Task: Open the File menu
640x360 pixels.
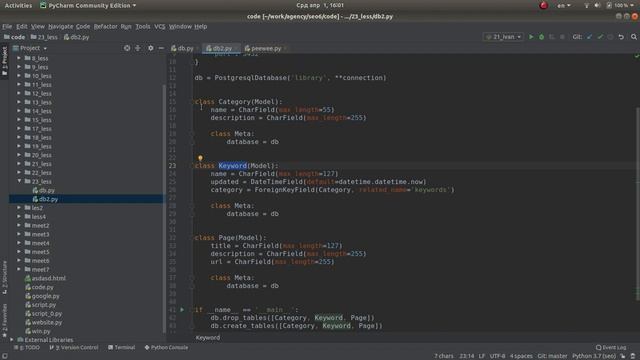Action: pyautogui.click(x=7, y=27)
